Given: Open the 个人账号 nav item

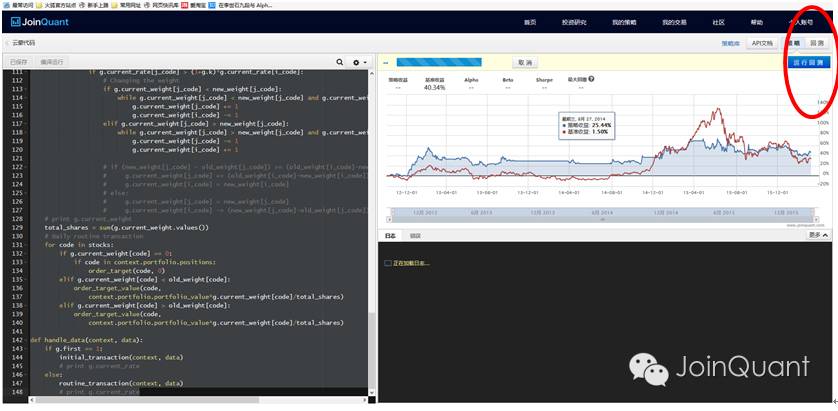Looking at the screenshot, I should [x=801, y=22].
